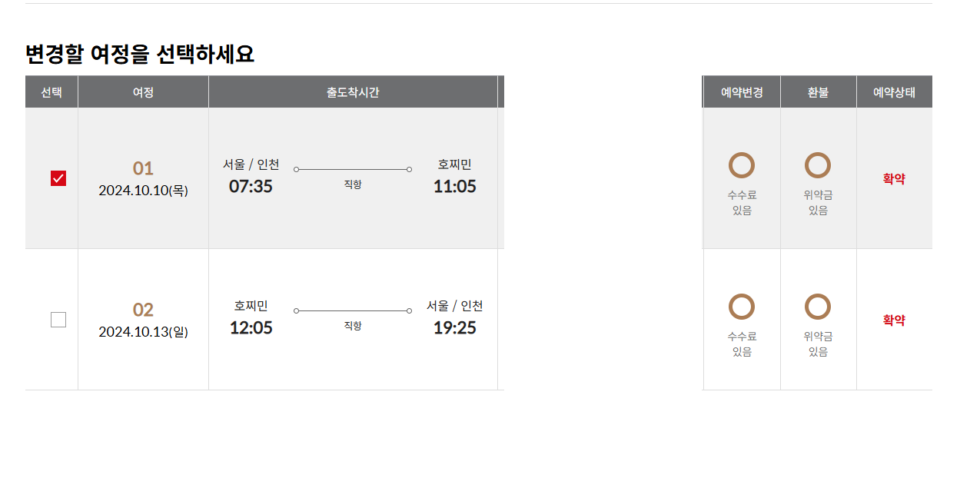Click the 출도착시간 column header

[x=353, y=92]
